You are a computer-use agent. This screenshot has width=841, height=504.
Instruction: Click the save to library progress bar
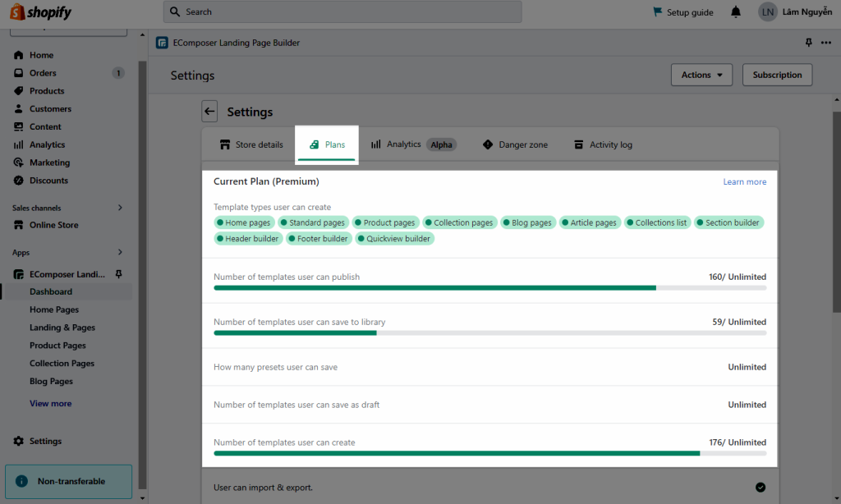click(x=489, y=333)
